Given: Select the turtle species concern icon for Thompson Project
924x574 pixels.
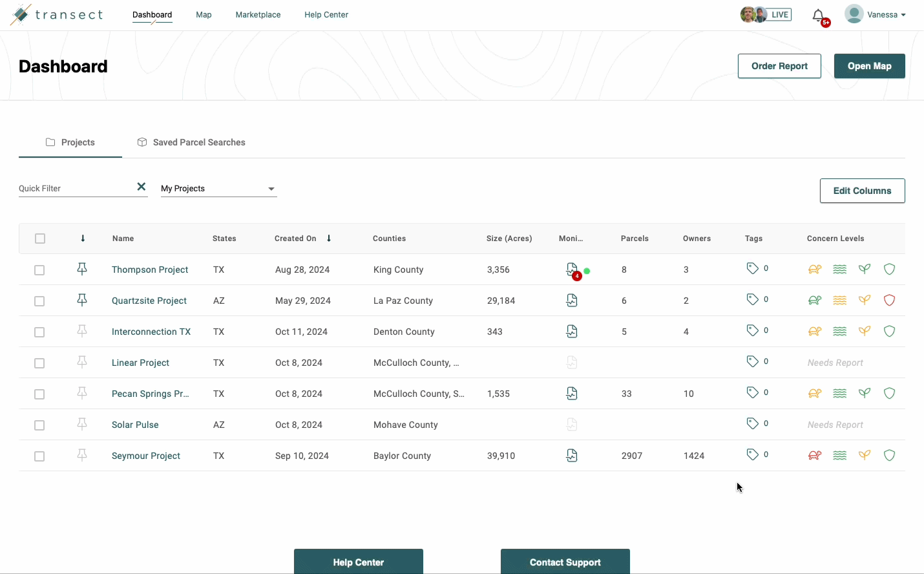Looking at the screenshot, I should (815, 269).
